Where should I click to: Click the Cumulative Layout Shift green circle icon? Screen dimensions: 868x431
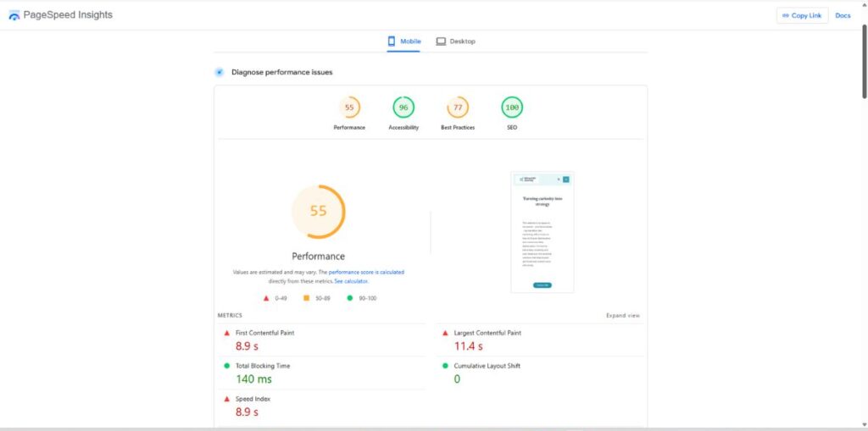(445, 366)
